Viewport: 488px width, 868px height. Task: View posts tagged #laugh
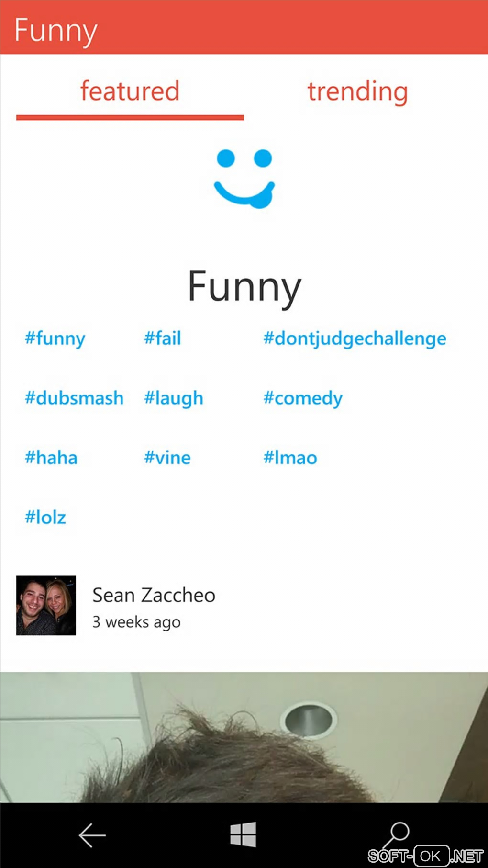(174, 398)
